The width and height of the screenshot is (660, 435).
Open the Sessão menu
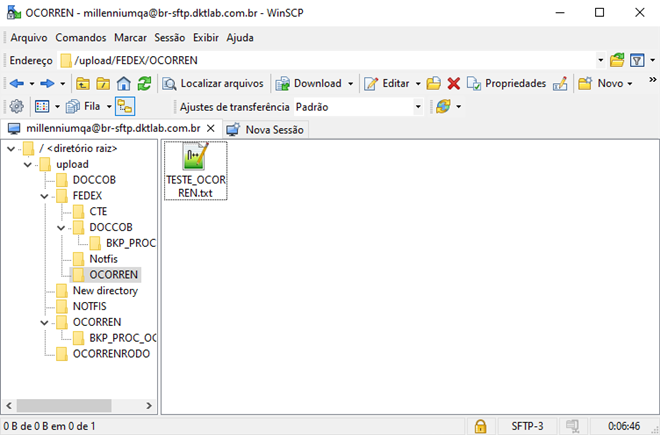point(170,37)
